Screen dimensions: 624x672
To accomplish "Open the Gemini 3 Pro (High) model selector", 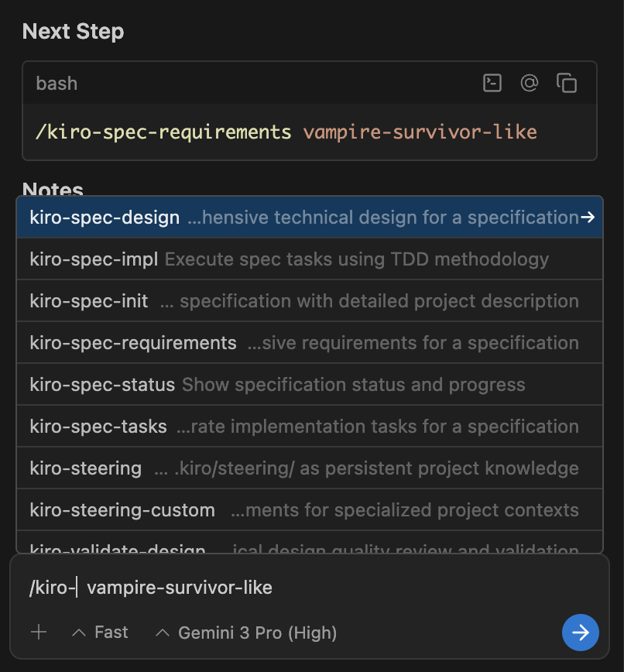I will tap(246, 633).
